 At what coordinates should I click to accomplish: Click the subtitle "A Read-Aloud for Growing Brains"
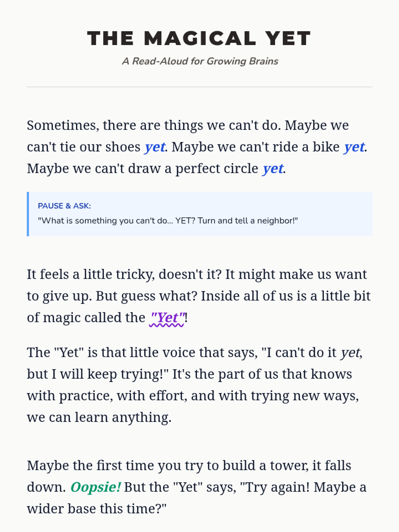[200, 61]
